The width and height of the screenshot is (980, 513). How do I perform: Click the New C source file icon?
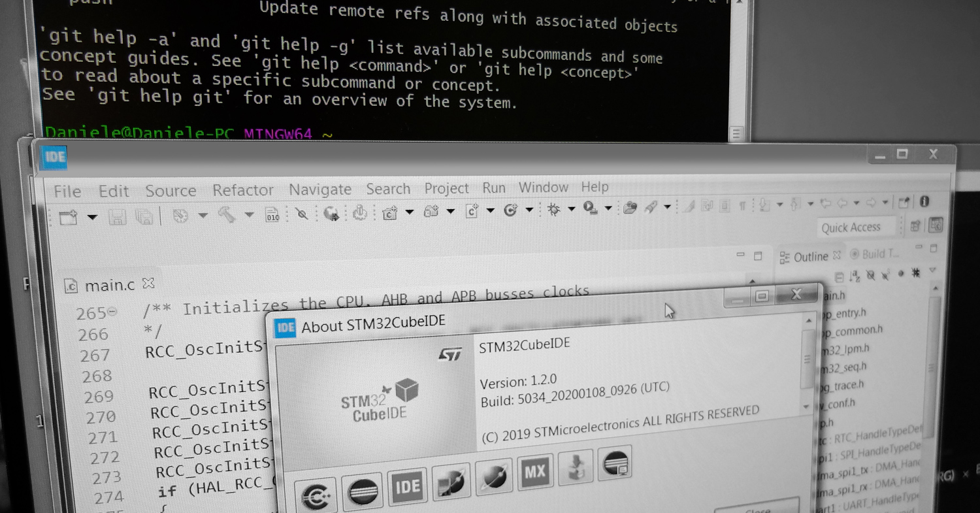pos(472,211)
